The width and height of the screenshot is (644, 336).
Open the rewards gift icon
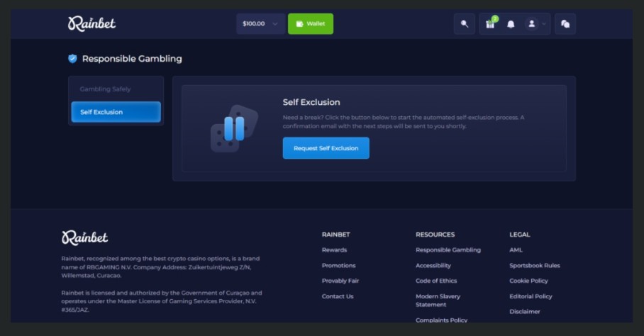[490, 23]
